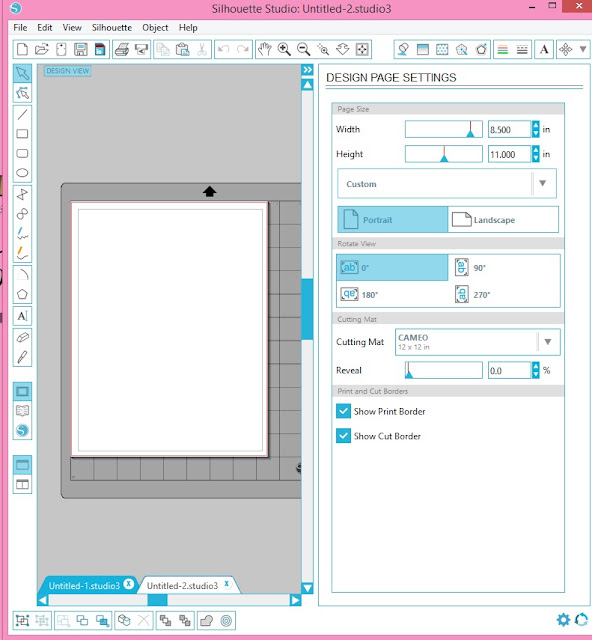Open the Help menu
This screenshot has width=592, height=640.
pyautogui.click(x=188, y=27)
